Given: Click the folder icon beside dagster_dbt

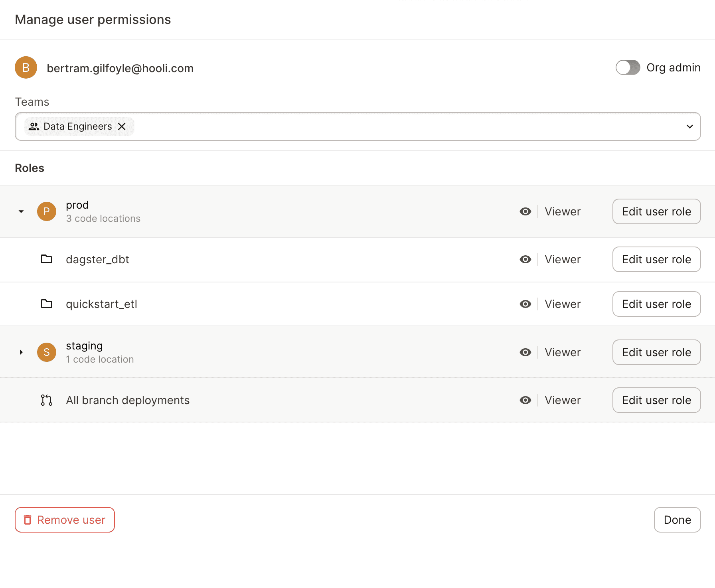Looking at the screenshot, I should [x=46, y=259].
